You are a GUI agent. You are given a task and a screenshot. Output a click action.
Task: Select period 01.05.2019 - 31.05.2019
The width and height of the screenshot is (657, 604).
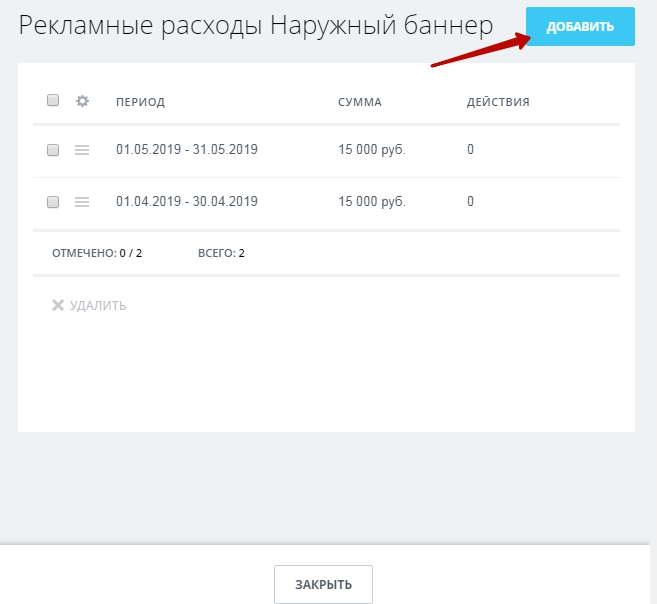pos(187,150)
